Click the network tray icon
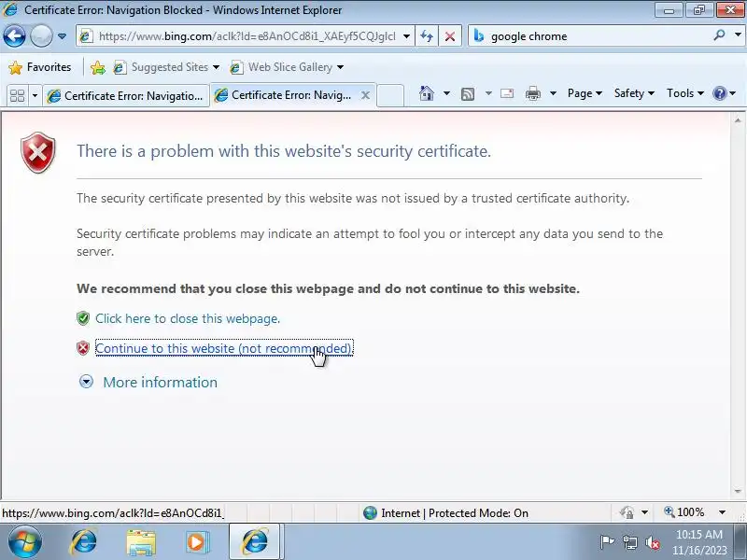Image resolution: width=747 pixels, height=560 pixels. coord(630,542)
